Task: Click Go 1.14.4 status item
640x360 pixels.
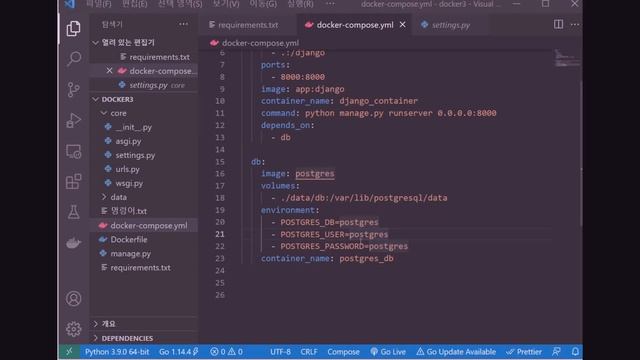Action: (x=178, y=351)
